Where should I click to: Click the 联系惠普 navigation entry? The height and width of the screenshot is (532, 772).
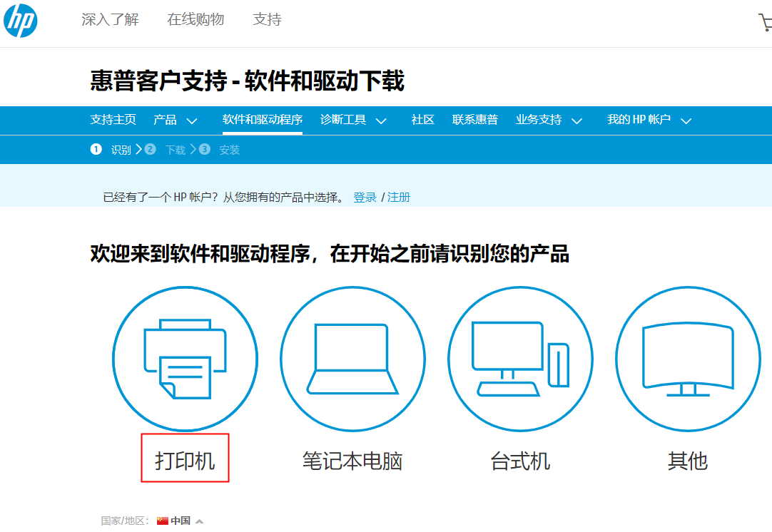[x=475, y=120]
